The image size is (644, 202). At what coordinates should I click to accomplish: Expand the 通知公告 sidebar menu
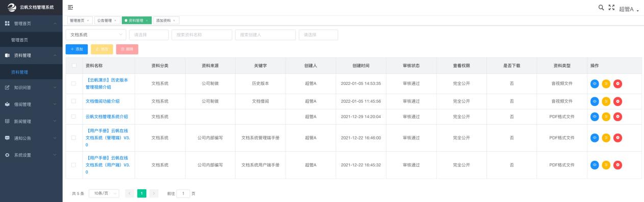tap(31, 138)
